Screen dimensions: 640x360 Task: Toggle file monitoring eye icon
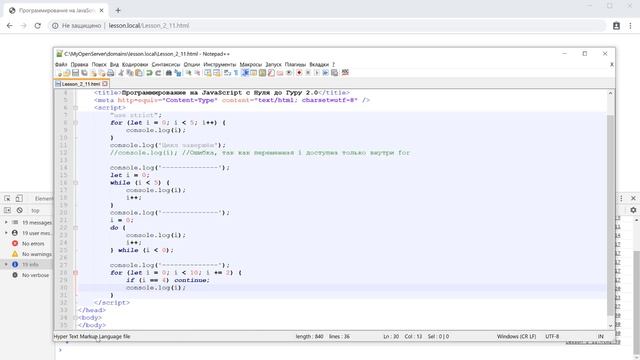289,73
